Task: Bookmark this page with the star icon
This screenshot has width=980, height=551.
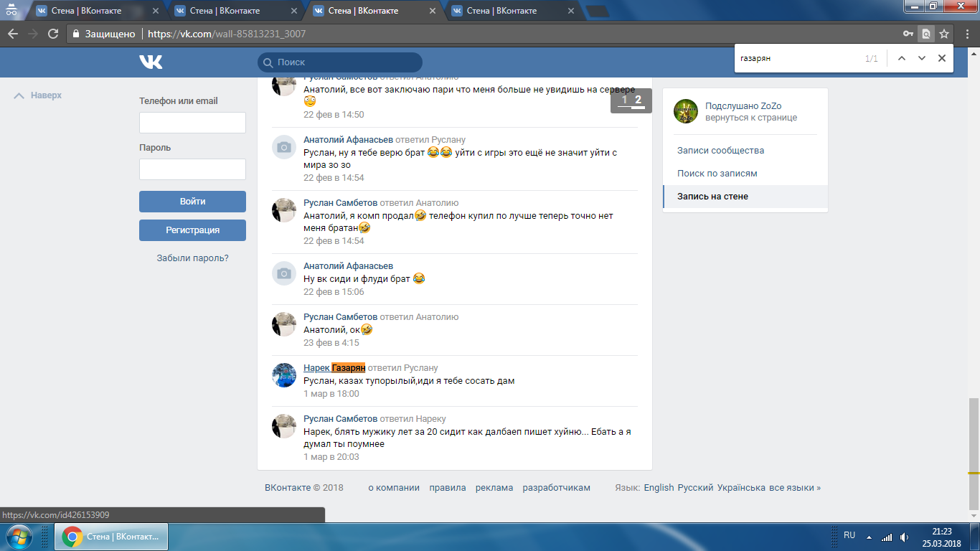Action: 944,34
